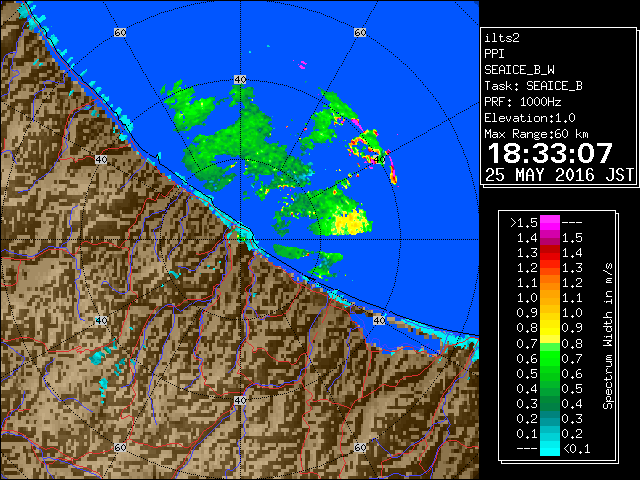
Task: Click the '0.7' value in left legend column
Action: point(527,344)
